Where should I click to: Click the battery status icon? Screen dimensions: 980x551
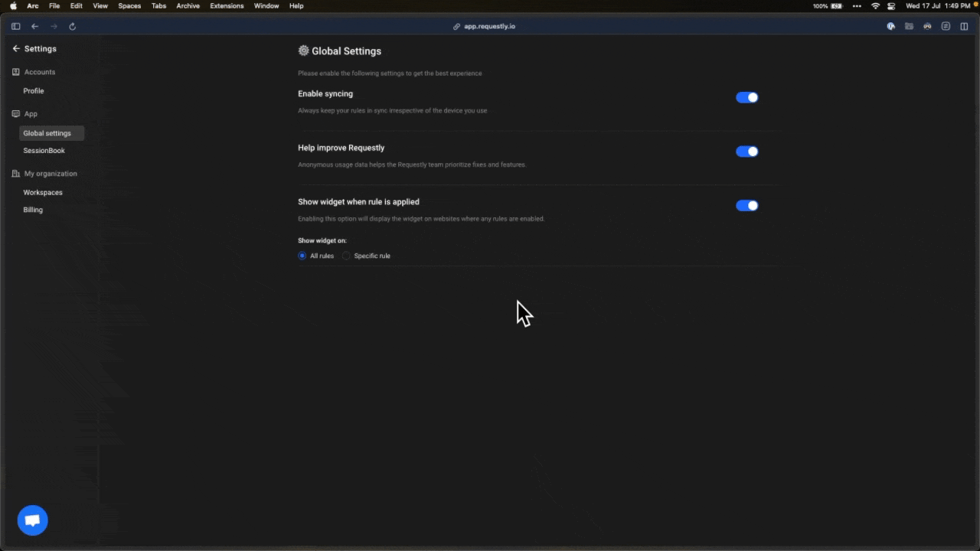coord(837,5)
